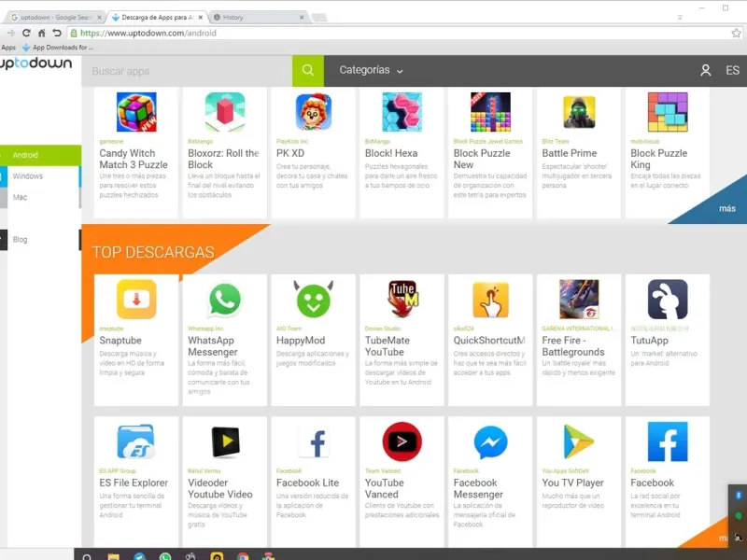Select Android in the left sidebar
The width and height of the screenshot is (747, 560).
pos(40,155)
